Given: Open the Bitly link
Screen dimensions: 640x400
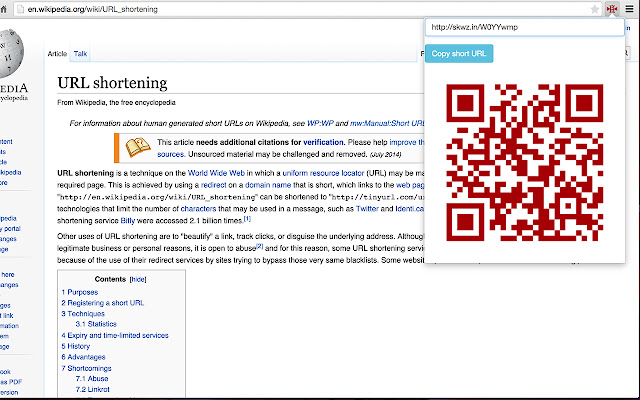Looking at the screenshot, I should tap(128, 221).
